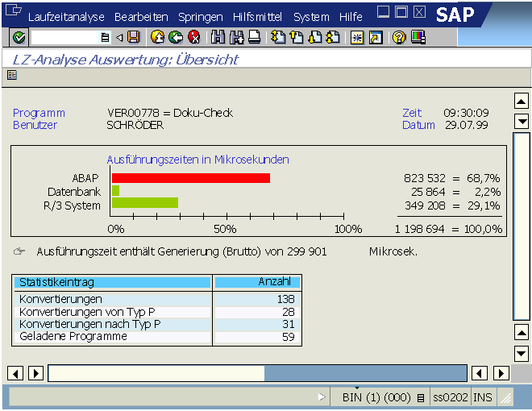This screenshot has width=532, height=411.
Task: Click the red Cancel icon
Action: click(x=194, y=37)
